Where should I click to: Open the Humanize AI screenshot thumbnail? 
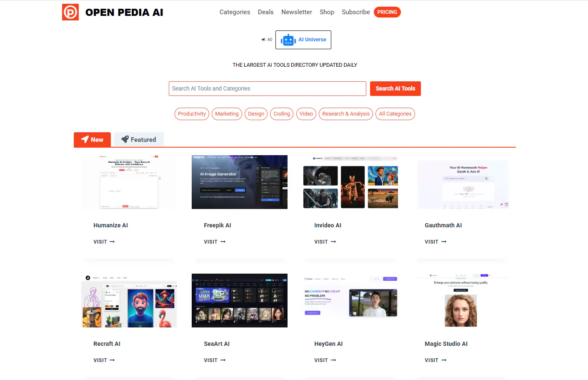coord(129,182)
